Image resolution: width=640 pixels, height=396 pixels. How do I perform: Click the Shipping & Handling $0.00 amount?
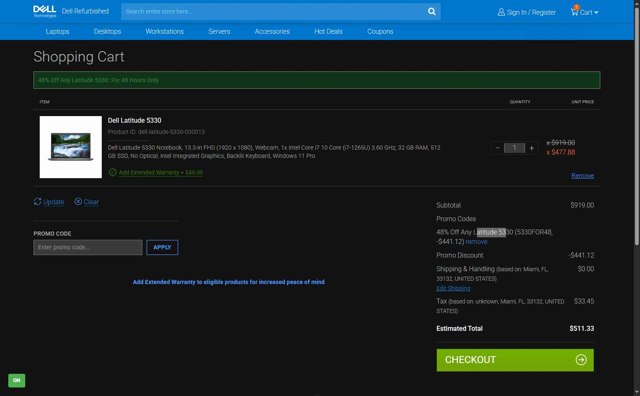(x=586, y=269)
